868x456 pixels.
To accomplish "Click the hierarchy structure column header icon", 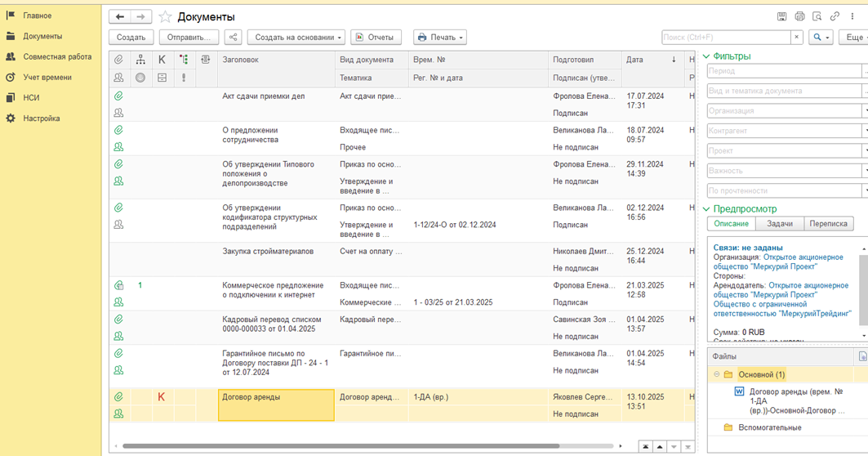I will click(140, 60).
